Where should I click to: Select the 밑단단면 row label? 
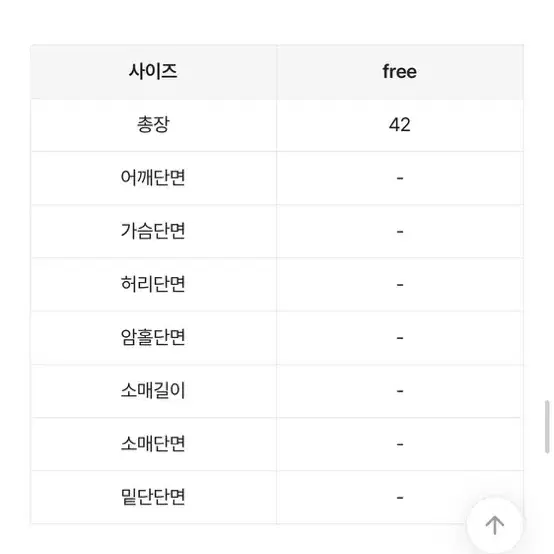click(153, 497)
